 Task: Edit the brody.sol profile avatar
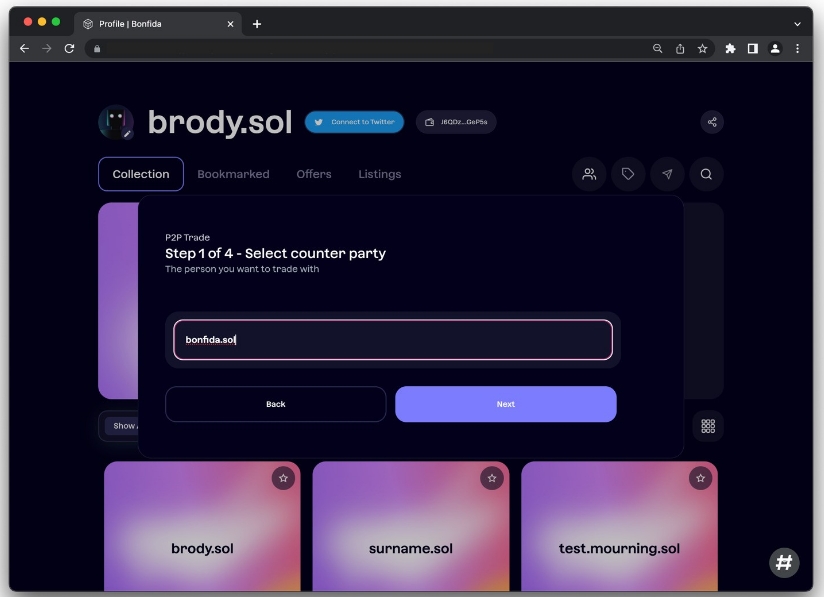tap(127, 134)
